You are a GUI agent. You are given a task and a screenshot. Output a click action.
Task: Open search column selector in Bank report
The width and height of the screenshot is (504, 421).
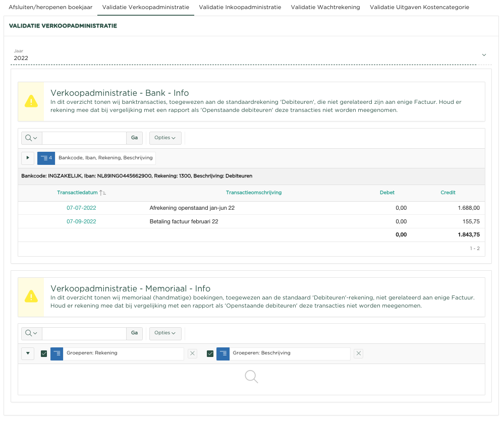point(31,138)
